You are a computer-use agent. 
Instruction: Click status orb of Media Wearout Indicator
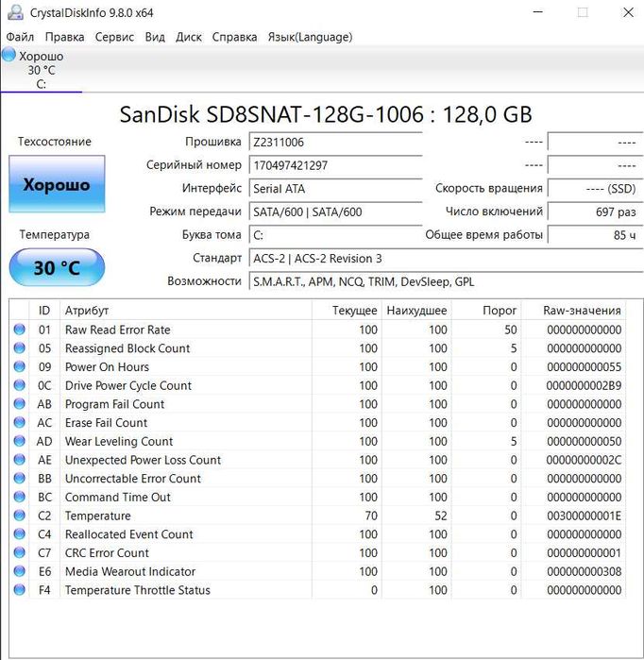(20, 570)
